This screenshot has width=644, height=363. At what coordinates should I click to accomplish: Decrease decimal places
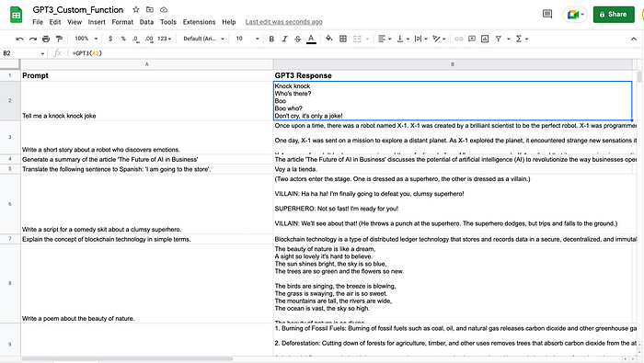[135, 39]
